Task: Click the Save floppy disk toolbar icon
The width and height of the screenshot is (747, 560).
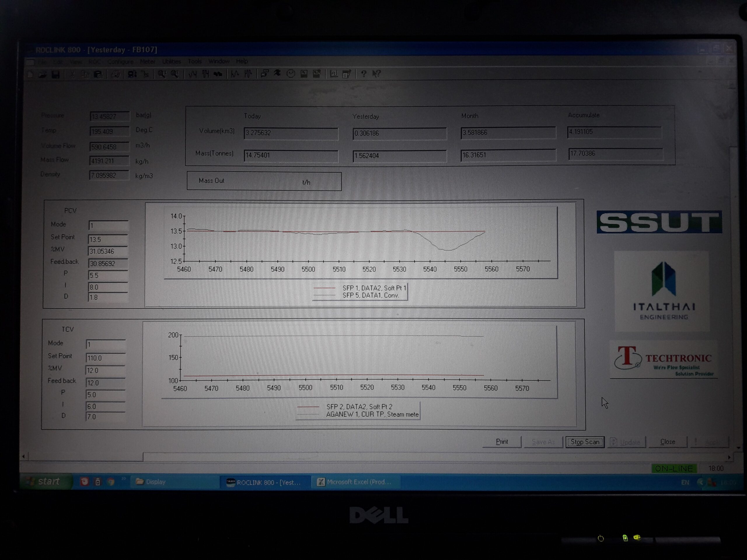Action: coord(55,74)
